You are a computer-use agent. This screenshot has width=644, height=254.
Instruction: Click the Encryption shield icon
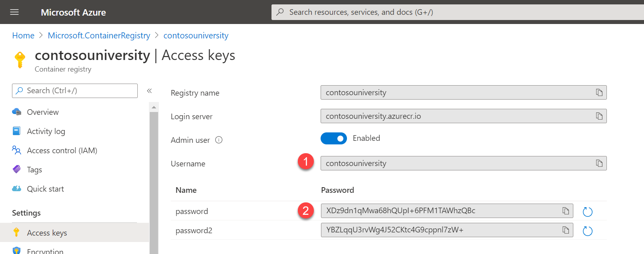point(16,251)
